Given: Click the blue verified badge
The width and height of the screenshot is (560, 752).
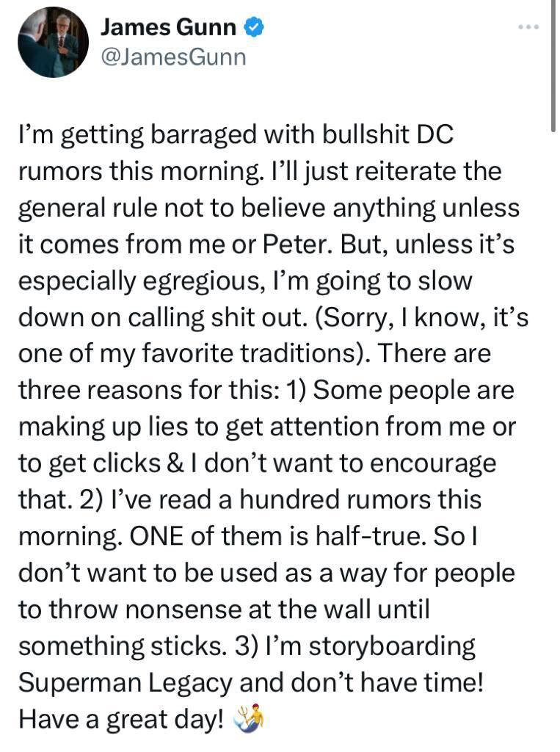Looking at the screenshot, I should [x=253, y=28].
